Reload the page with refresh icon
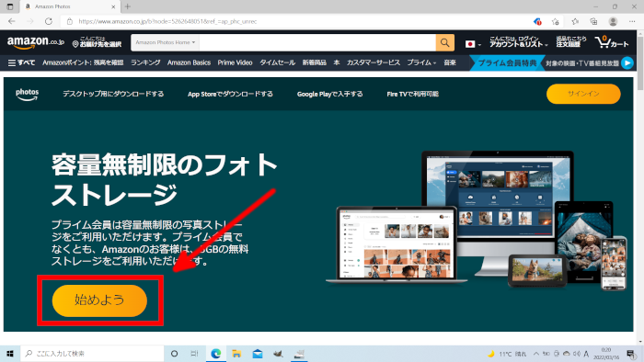644x362 pixels. click(x=49, y=21)
